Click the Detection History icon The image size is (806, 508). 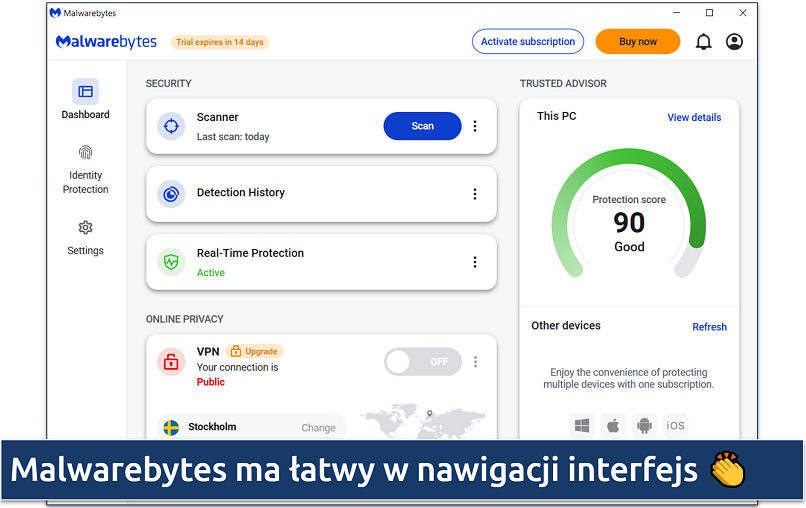[171, 194]
